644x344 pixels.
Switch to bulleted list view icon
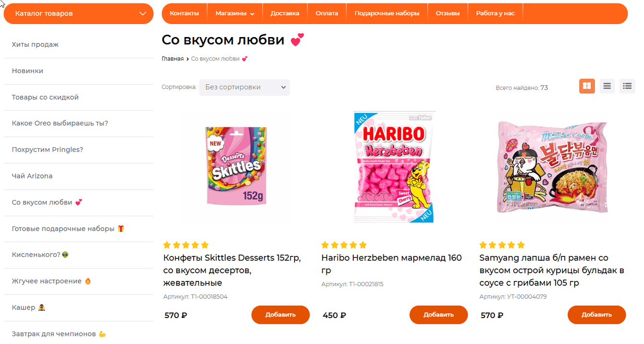tap(627, 86)
